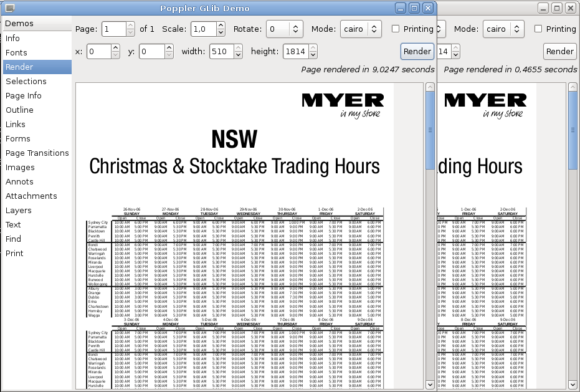Minimize the background window
Image resolution: width=580 pixels, height=392 pixels.
[x=543, y=8]
